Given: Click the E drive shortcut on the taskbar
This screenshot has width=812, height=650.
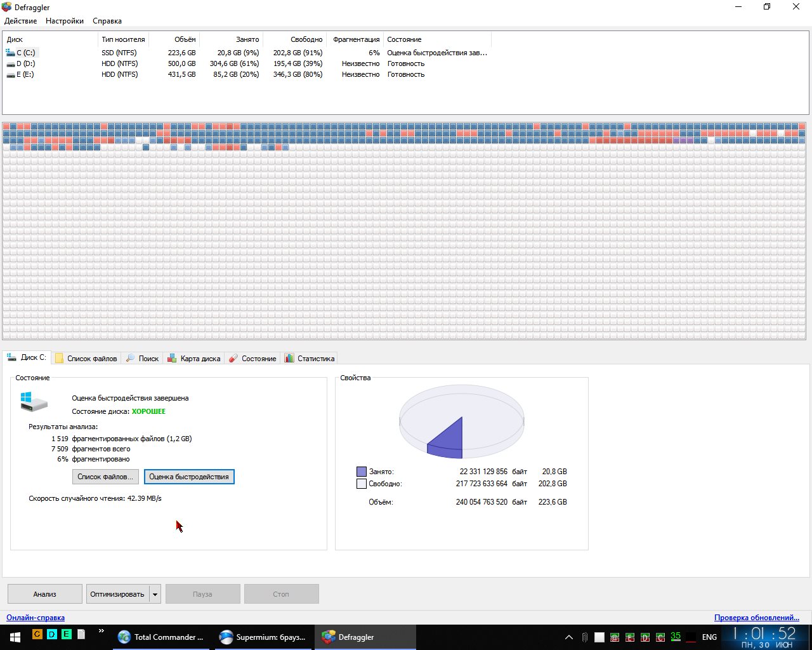Looking at the screenshot, I should pyautogui.click(x=66, y=634).
